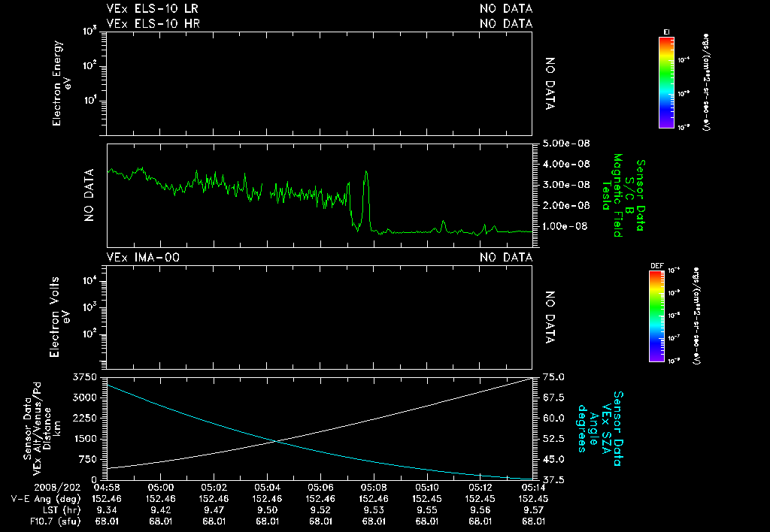This screenshot has height=532, width=770.
Task: Click the 3000 altitude axis tick value
Action: [84, 397]
